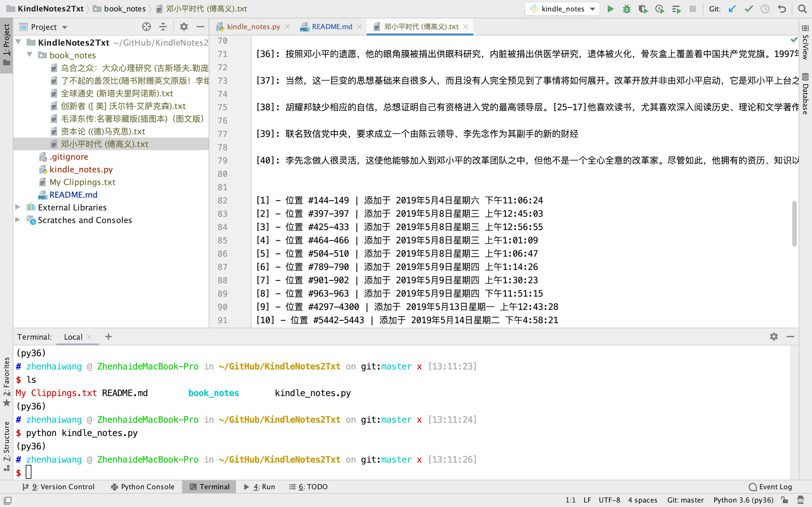The image size is (812, 507).
Task: Toggle the Favorites side panel button
Action: [6, 382]
